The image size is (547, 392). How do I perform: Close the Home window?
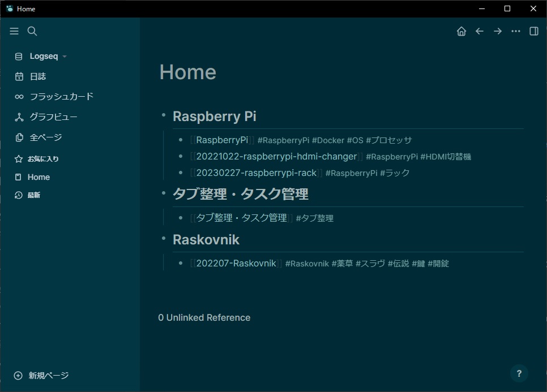point(533,8)
